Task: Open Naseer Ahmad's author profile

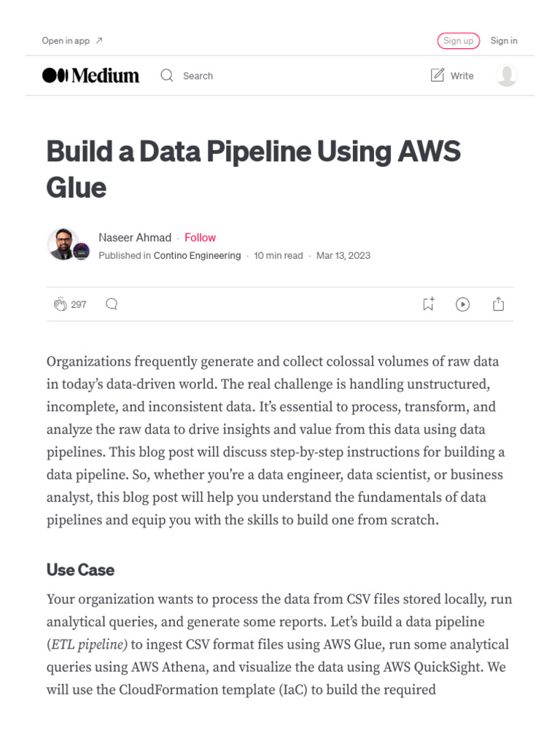Action: [x=135, y=238]
